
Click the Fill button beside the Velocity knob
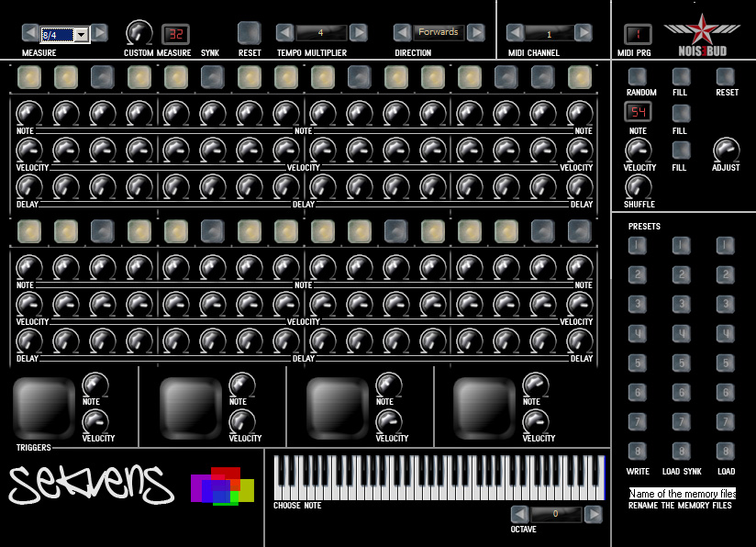pos(682,151)
